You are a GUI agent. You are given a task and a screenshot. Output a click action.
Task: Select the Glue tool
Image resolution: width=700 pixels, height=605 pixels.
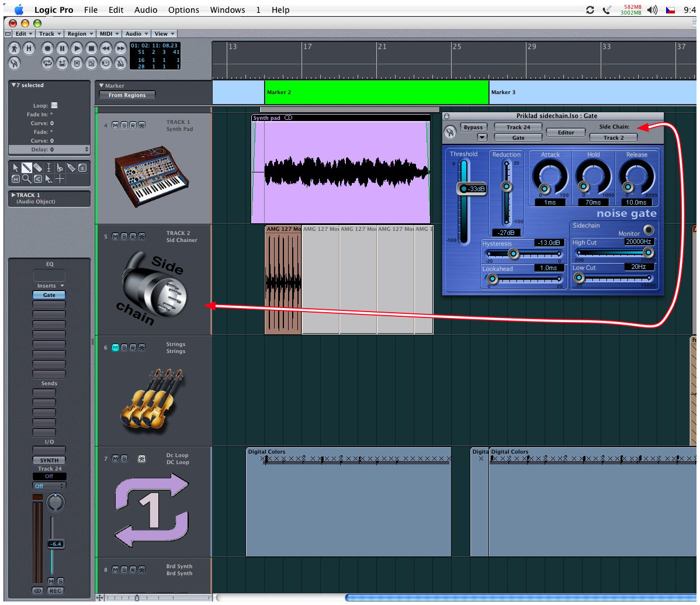[71, 168]
